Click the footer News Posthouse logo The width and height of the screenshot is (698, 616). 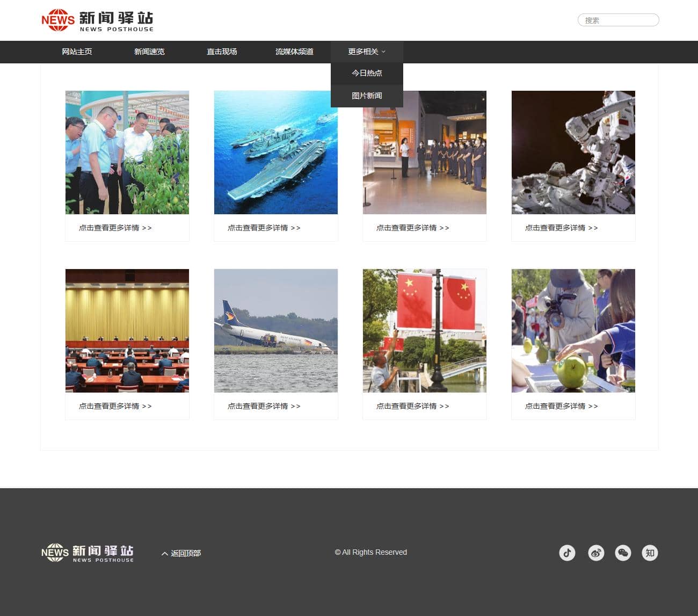(88, 553)
